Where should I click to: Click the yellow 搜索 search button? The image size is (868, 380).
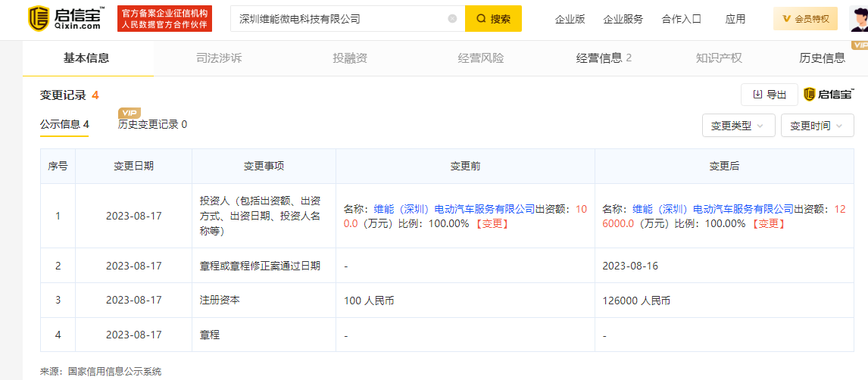(x=493, y=19)
